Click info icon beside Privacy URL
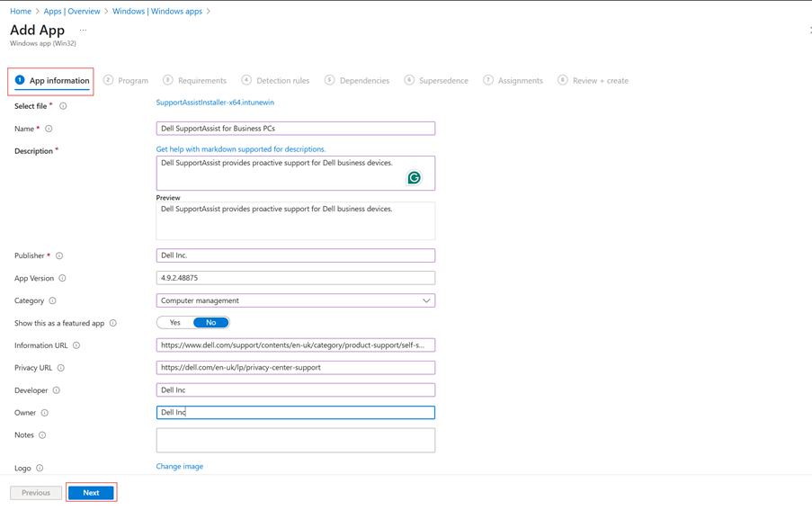The height and width of the screenshot is (510, 812). [x=60, y=368]
